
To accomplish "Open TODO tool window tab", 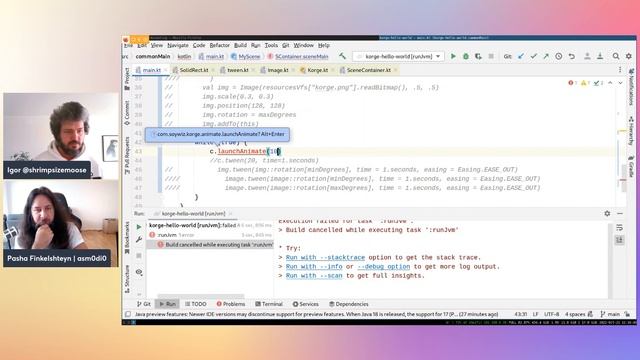I will pyautogui.click(x=196, y=304).
